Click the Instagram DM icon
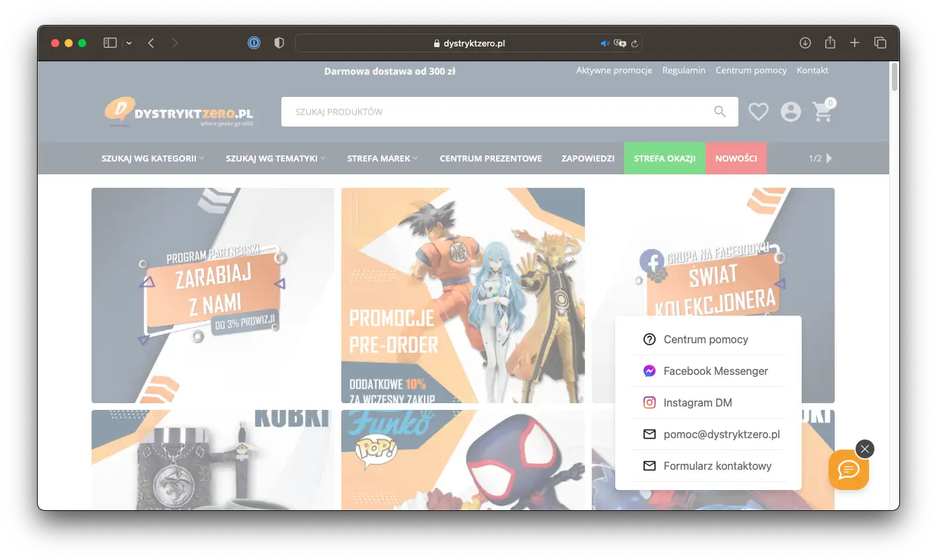The image size is (937, 560). tap(650, 403)
